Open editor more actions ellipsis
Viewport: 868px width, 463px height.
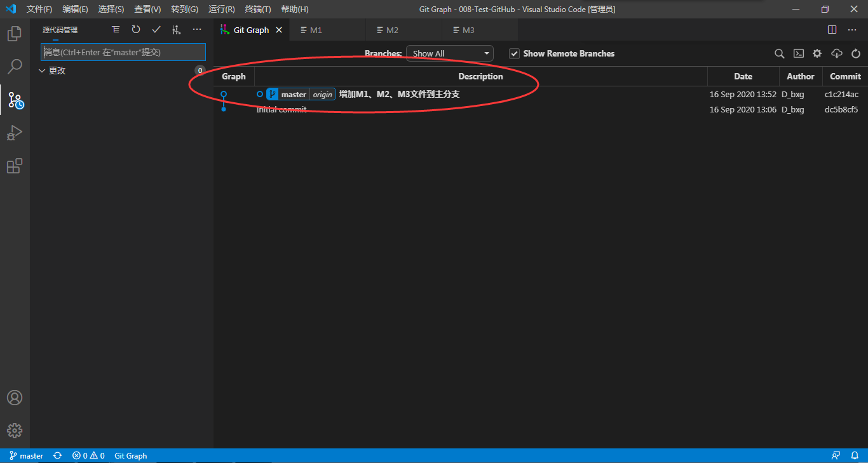(853, 30)
